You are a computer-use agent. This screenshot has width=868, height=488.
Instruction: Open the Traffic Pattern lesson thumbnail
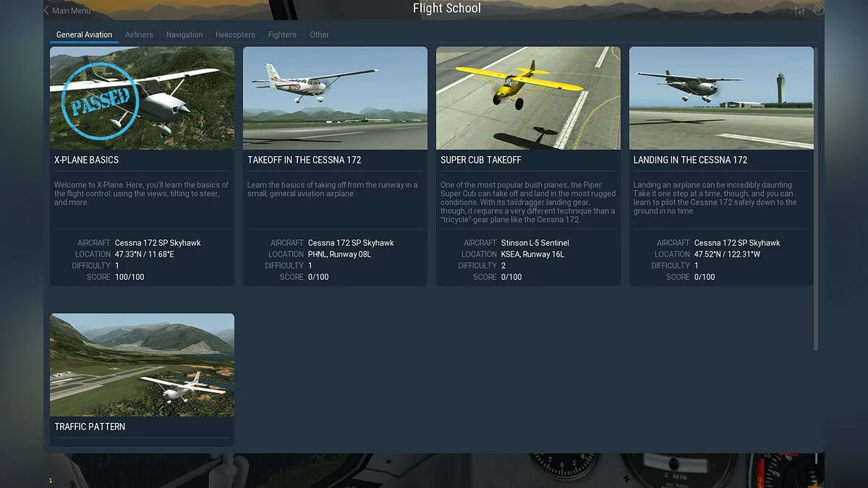[x=142, y=365]
